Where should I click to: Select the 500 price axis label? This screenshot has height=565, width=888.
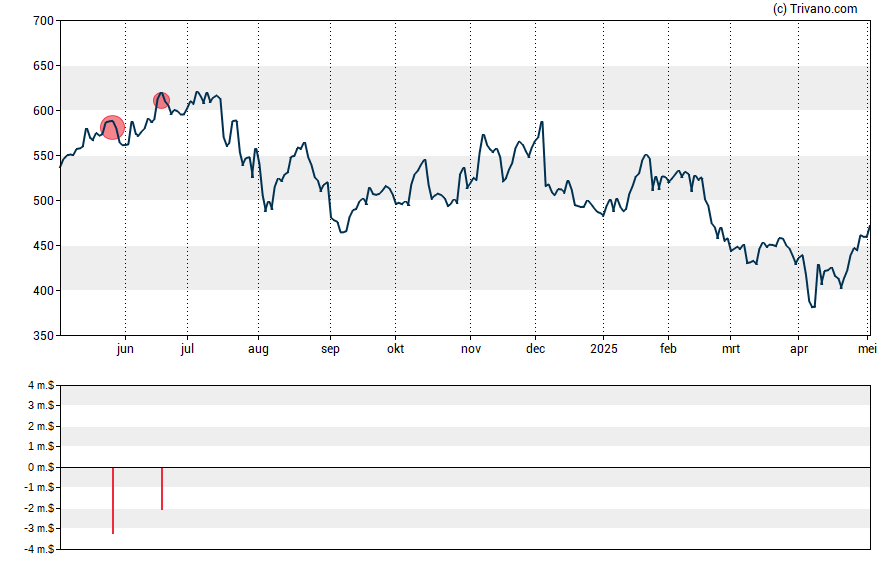43,201
